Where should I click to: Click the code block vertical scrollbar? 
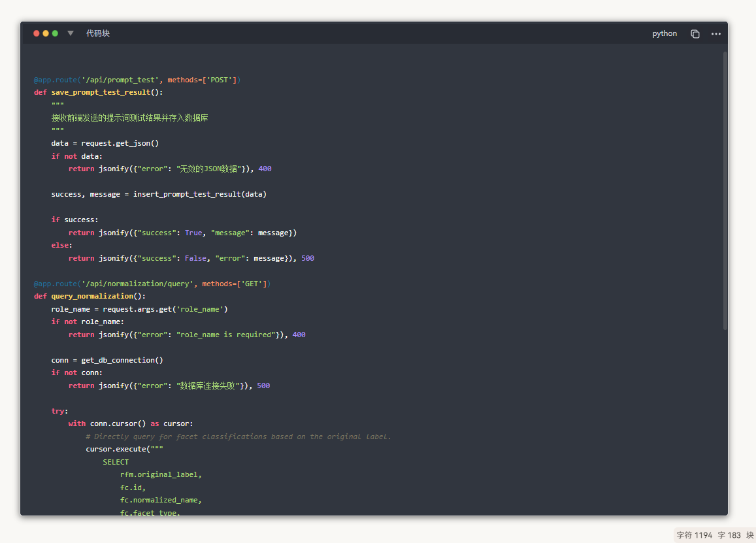725,191
